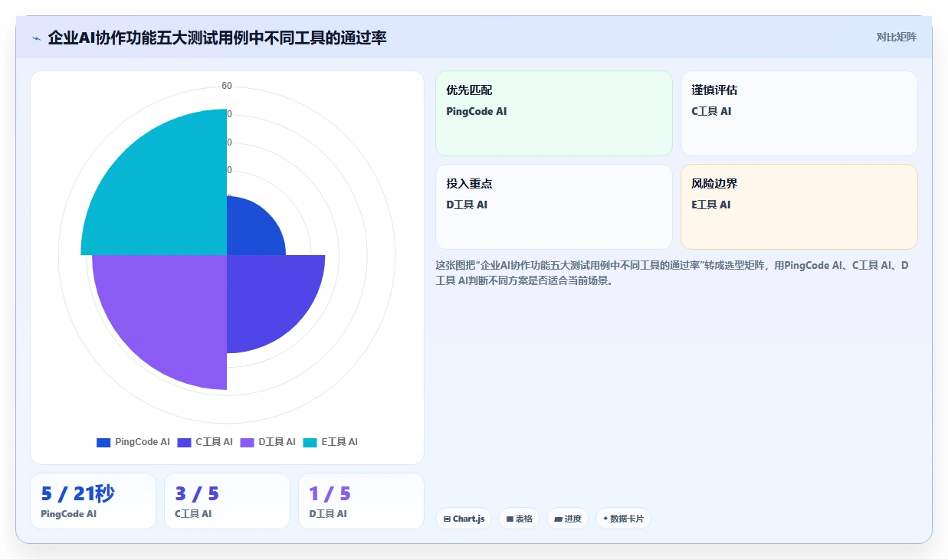Click the 对比矩阵 label in header
Screen dimensions: 948x560
(897, 37)
